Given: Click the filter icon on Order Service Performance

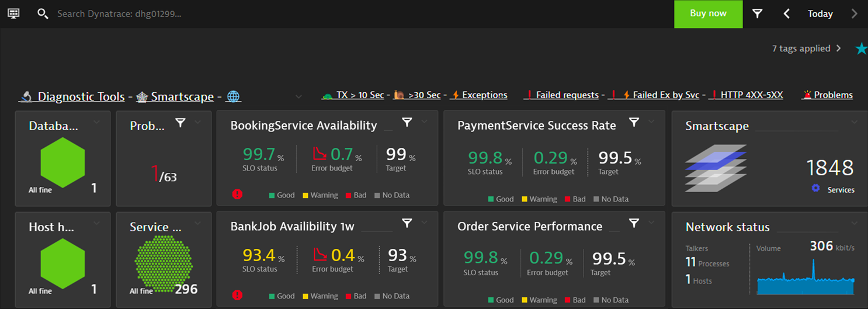Looking at the screenshot, I should point(634,223).
